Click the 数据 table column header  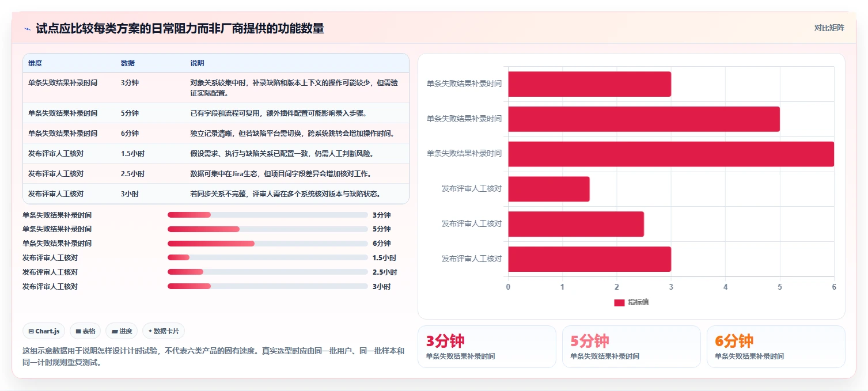coord(128,63)
